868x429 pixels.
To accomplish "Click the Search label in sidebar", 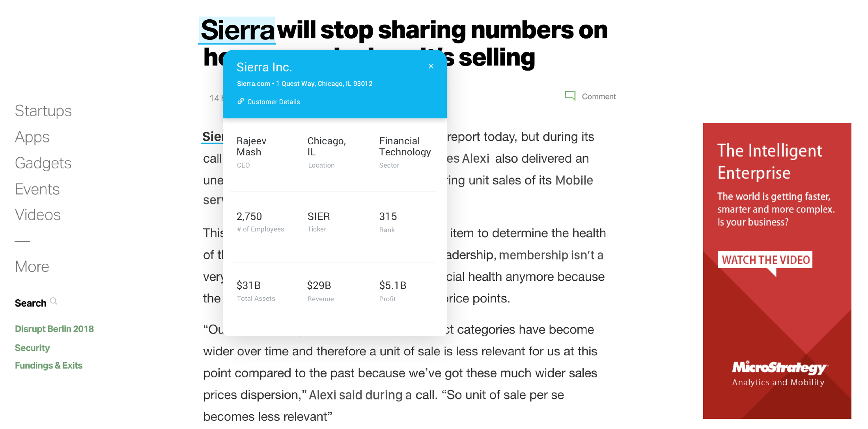I will tap(30, 303).
